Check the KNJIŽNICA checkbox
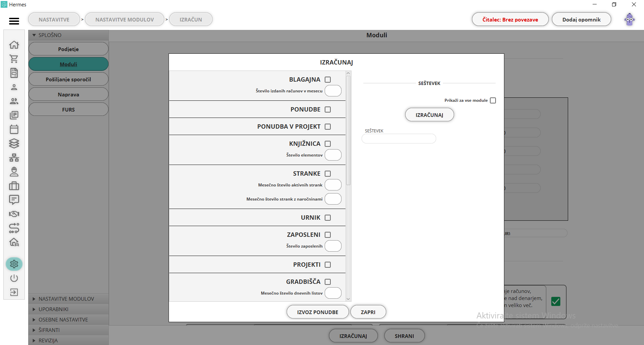 pos(328,144)
